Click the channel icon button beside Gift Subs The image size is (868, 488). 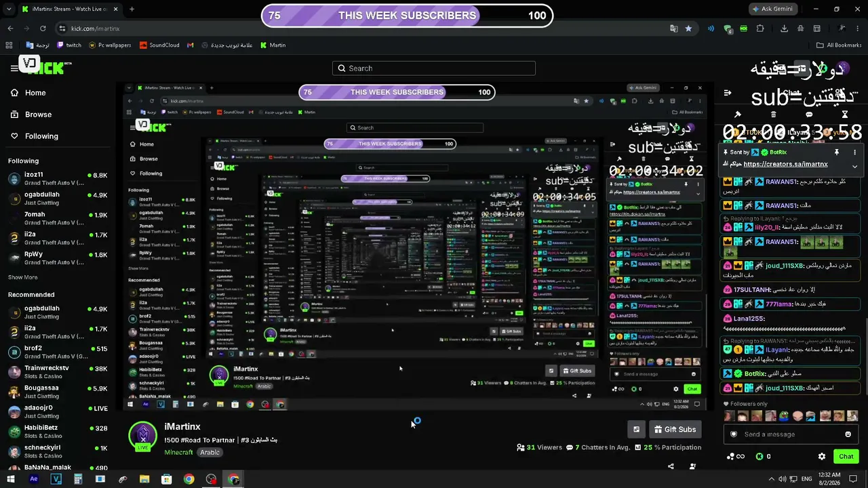tap(636, 430)
